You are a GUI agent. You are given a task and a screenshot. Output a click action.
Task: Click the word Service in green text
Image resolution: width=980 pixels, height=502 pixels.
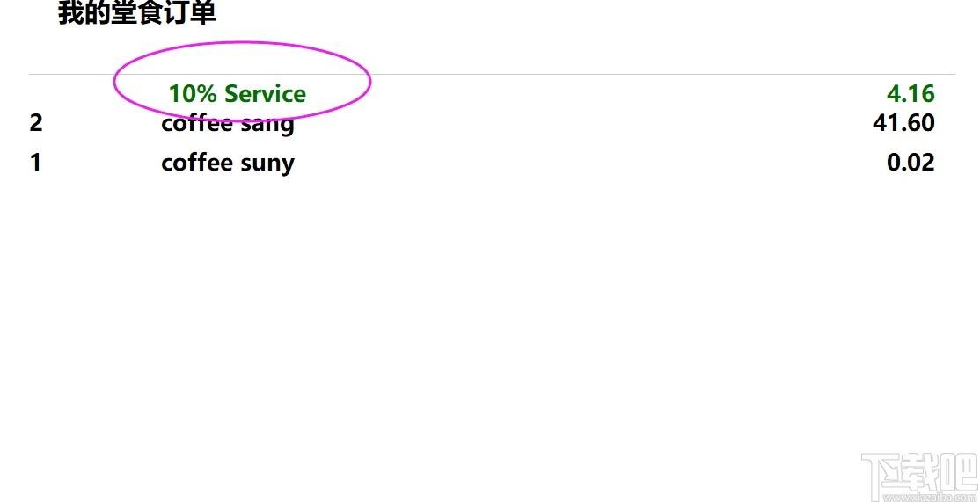click(x=265, y=94)
